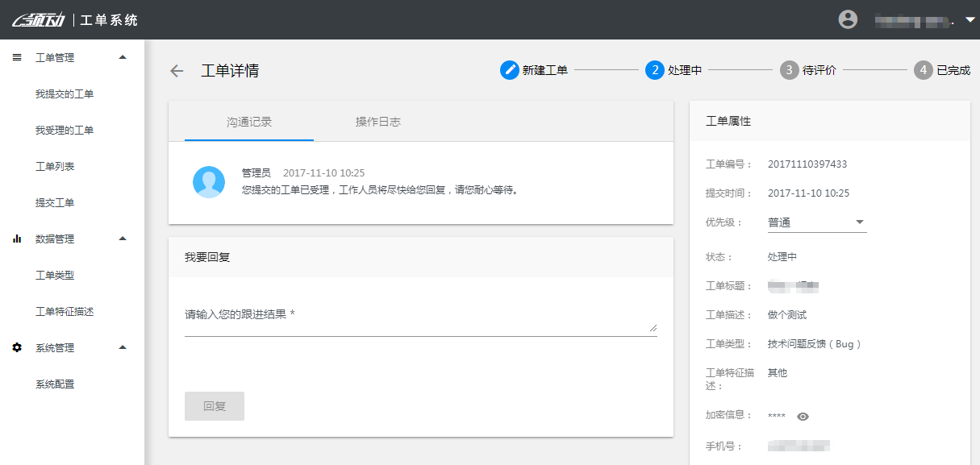
Task: Open the account dropdown at top right
Action: click(971, 19)
